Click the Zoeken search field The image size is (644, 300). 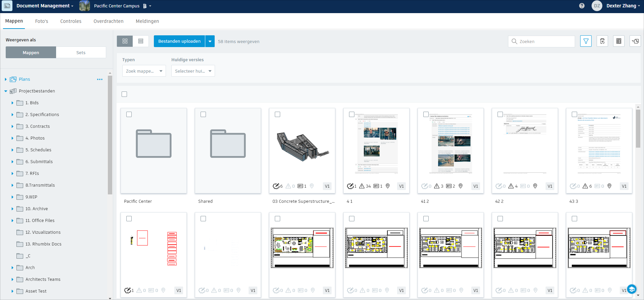[x=541, y=41]
